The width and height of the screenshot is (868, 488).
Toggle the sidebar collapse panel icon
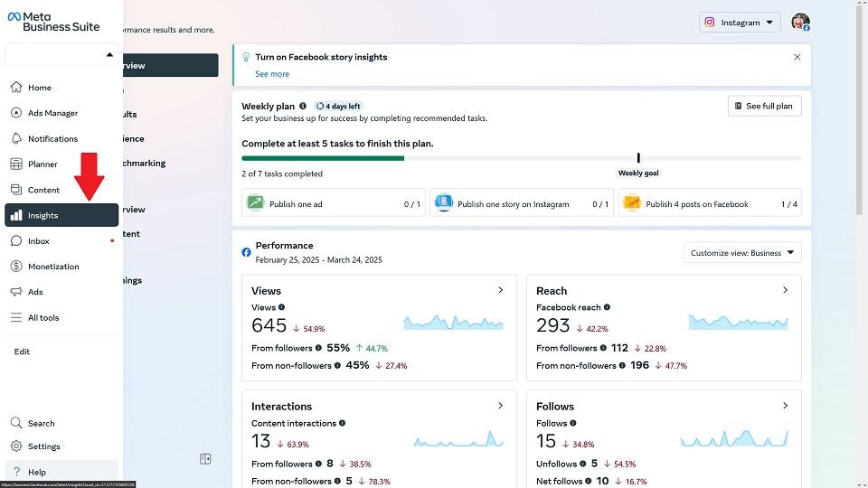pyautogui.click(x=205, y=459)
